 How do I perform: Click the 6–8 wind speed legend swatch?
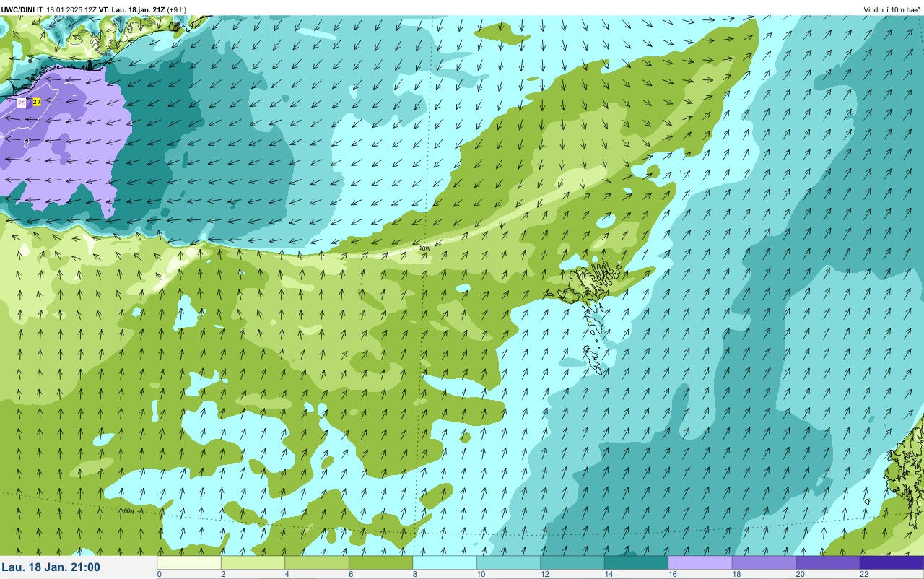(380, 562)
